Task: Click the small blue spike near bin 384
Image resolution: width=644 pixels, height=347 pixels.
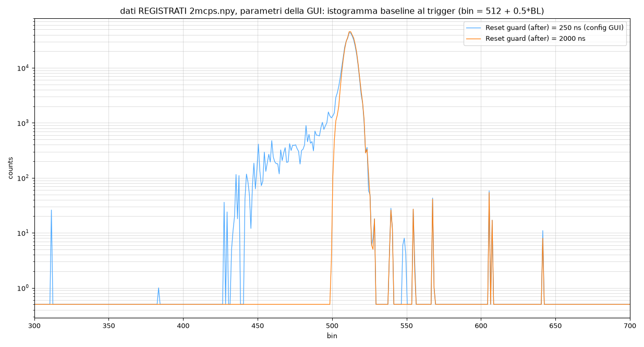Action: [159, 288]
